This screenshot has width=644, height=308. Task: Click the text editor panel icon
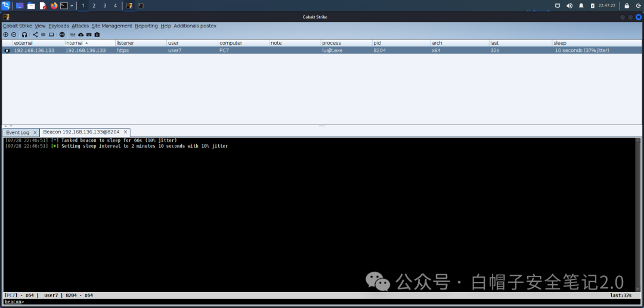(x=43, y=6)
